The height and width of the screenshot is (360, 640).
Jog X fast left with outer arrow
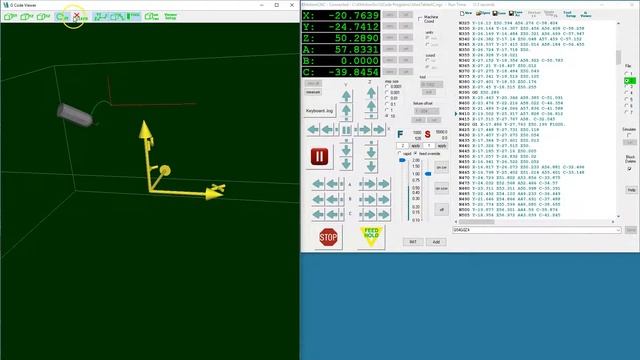point(313,130)
